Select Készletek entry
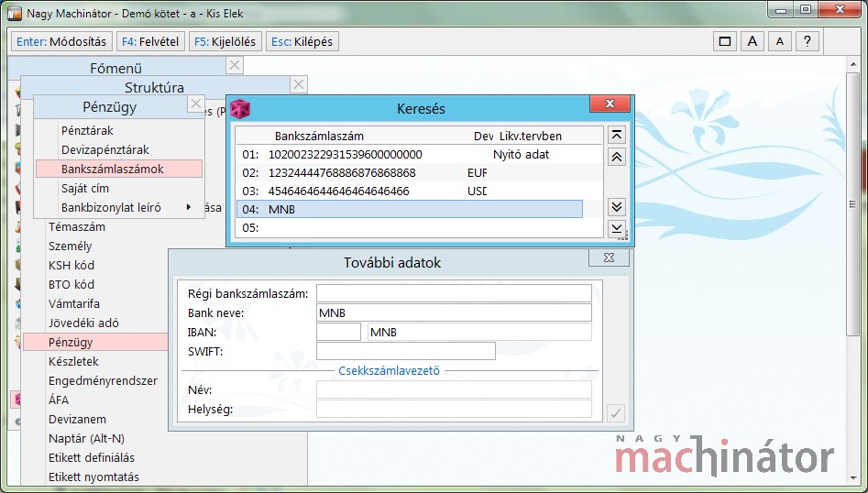Image resolution: width=868 pixels, height=493 pixels. [73, 361]
